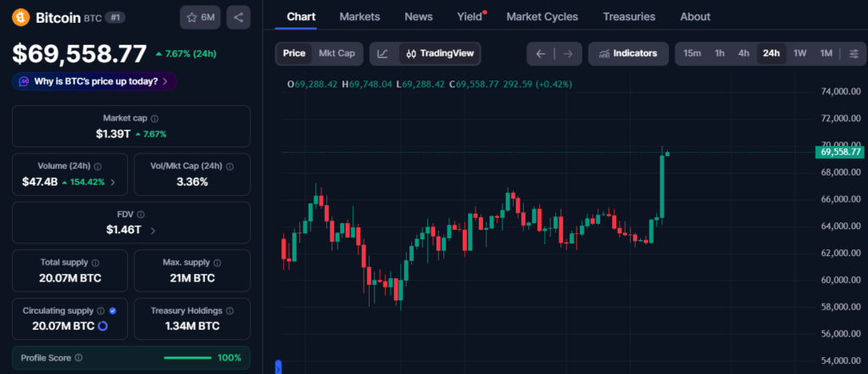868x374 pixels.
Task: Click the verified checkmark badge by Circulating supply
Action: point(113,311)
